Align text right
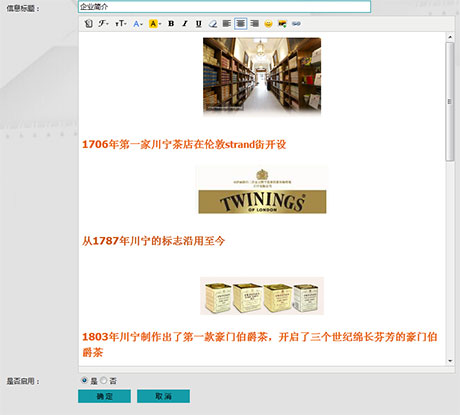 (255, 24)
